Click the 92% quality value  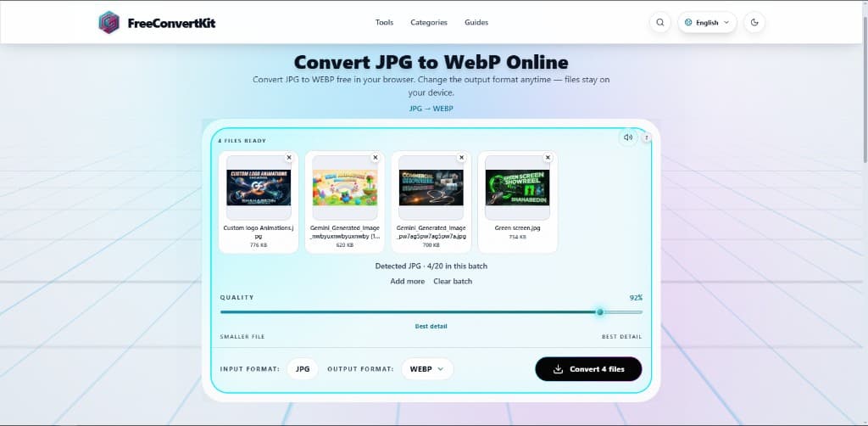pyautogui.click(x=636, y=298)
